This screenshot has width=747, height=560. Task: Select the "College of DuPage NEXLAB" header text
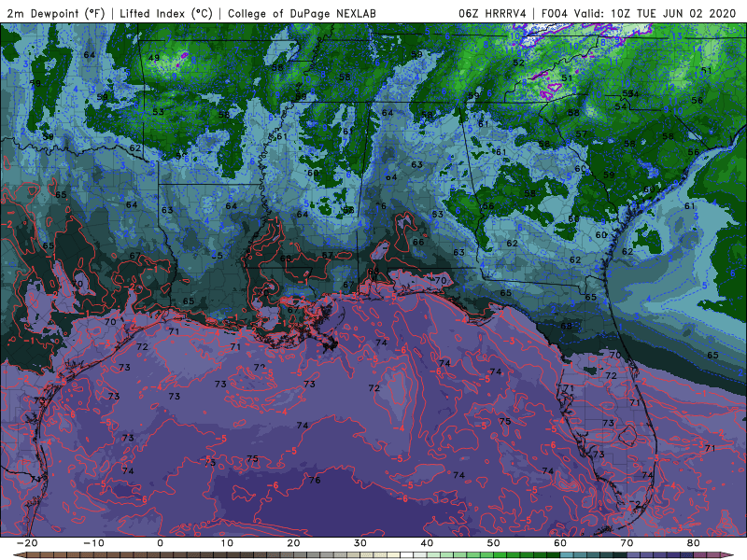(302, 13)
